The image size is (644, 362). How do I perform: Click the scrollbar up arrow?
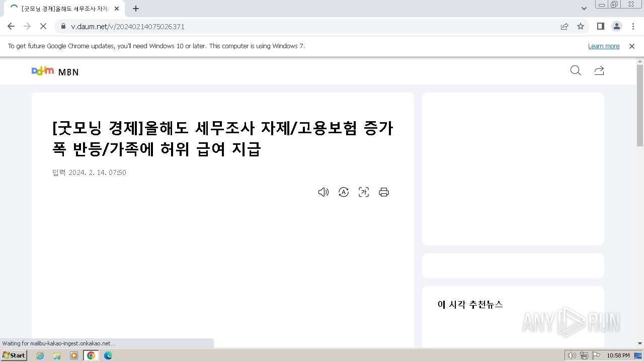point(640,61)
